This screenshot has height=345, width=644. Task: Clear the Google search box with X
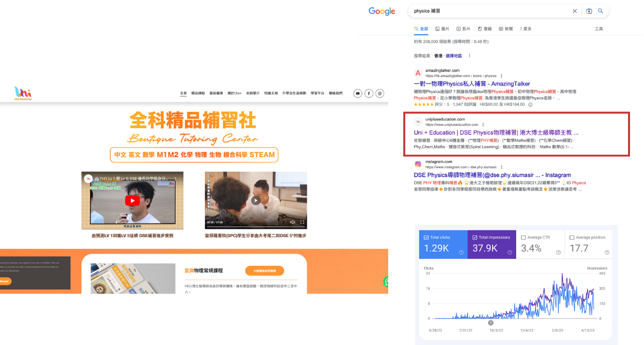575,11
